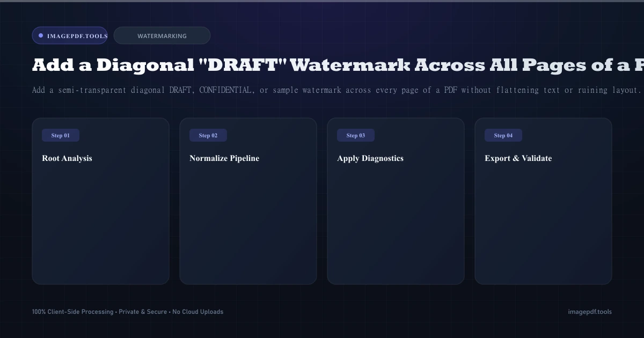Open the Apply Diagnostics card title

click(x=370, y=158)
